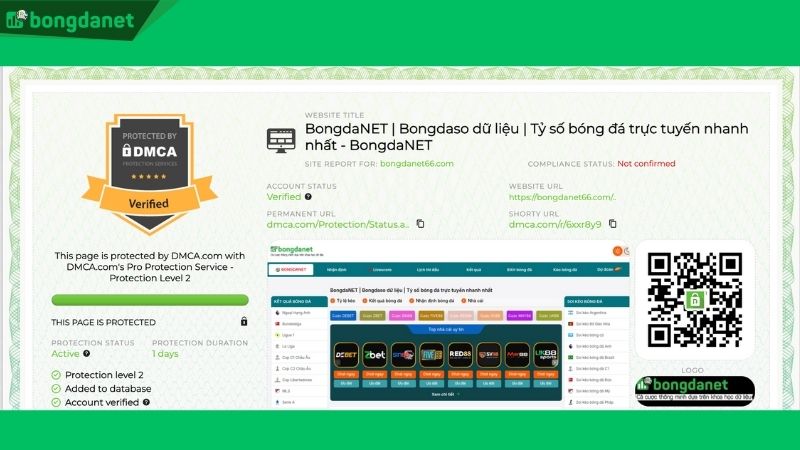Click the green protection progress bar
The image size is (800, 450).
pyautogui.click(x=149, y=299)
